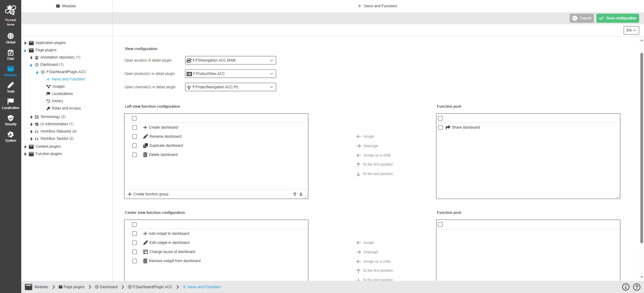
Task: Click the Create dashboard plus icon
Action: [x=145, y=127]
